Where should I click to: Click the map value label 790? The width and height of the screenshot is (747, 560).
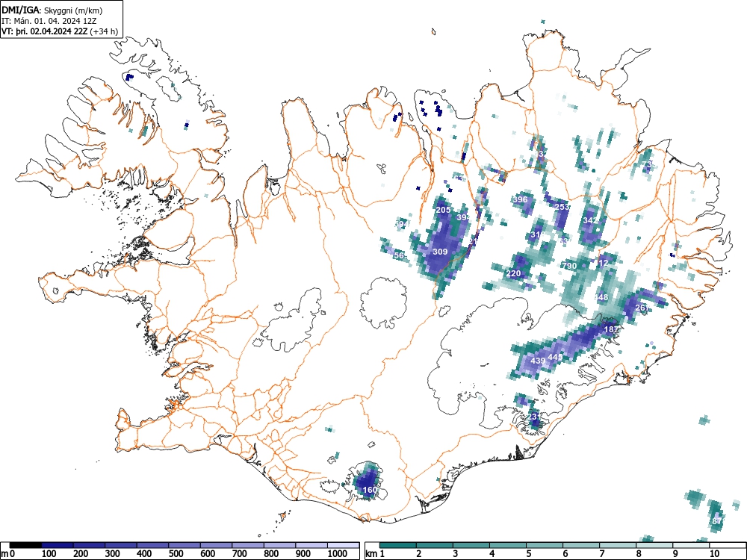569,266
